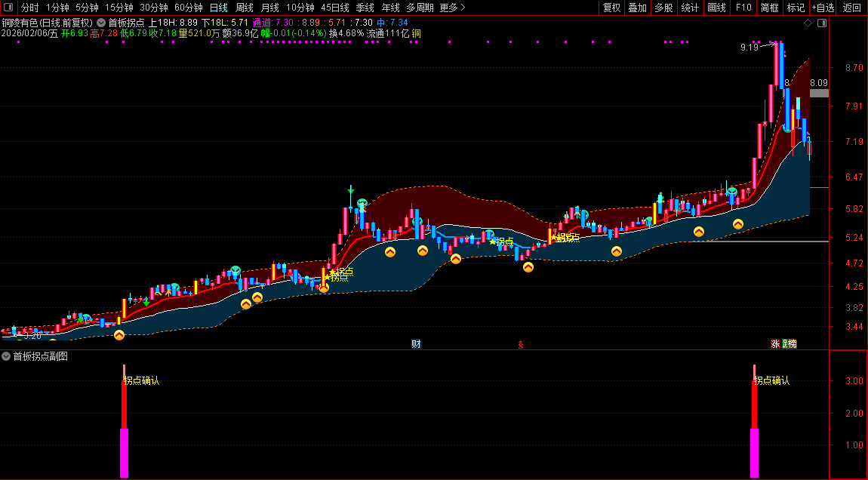Open the 画线 drawing tools
Image resolution: width=868 pixels, height=480 pixels.
[716, 8]
